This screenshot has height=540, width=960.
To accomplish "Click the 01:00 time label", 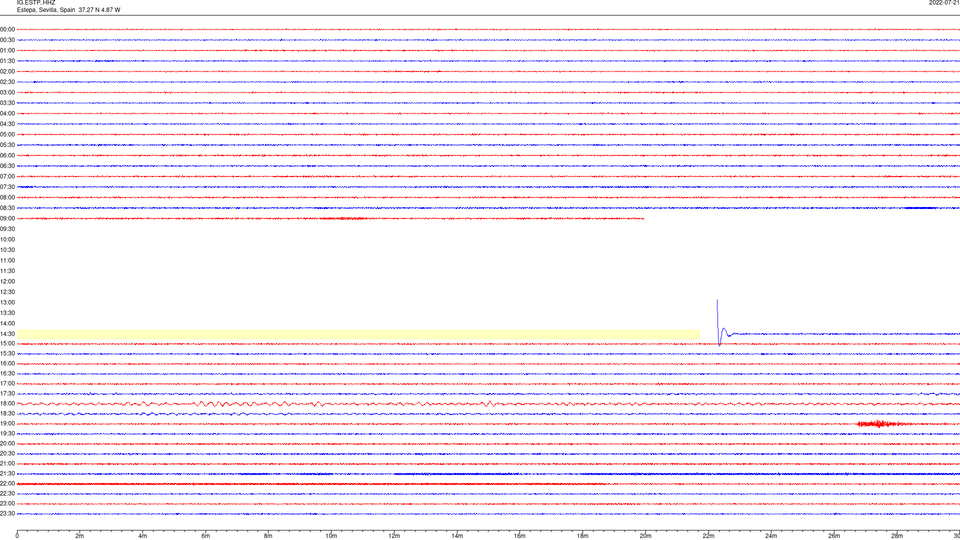I will [x=7, y=50].
